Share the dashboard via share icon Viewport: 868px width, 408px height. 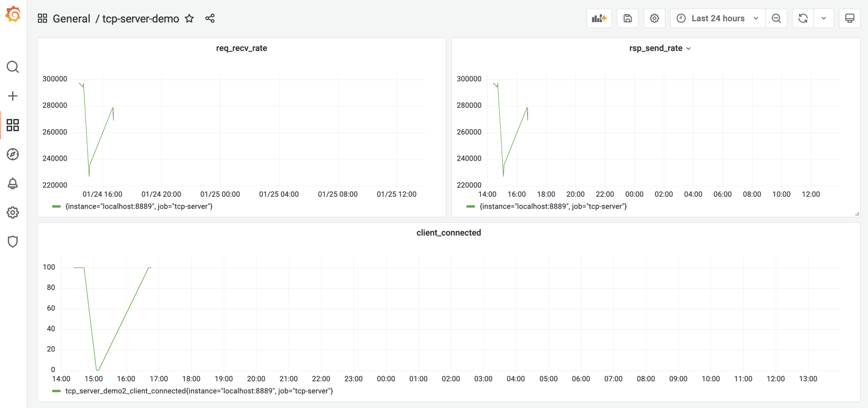[x=210, y=19]
